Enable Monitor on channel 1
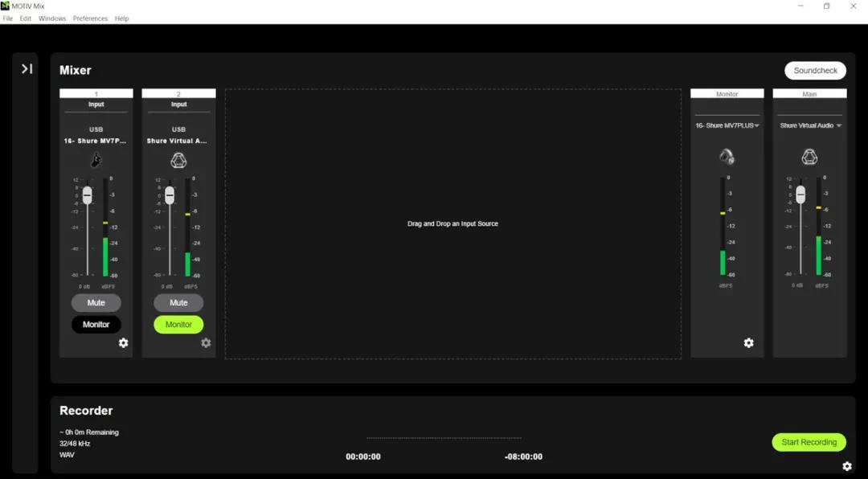Viewport: 868px width, 479px height. click(96, 325)
